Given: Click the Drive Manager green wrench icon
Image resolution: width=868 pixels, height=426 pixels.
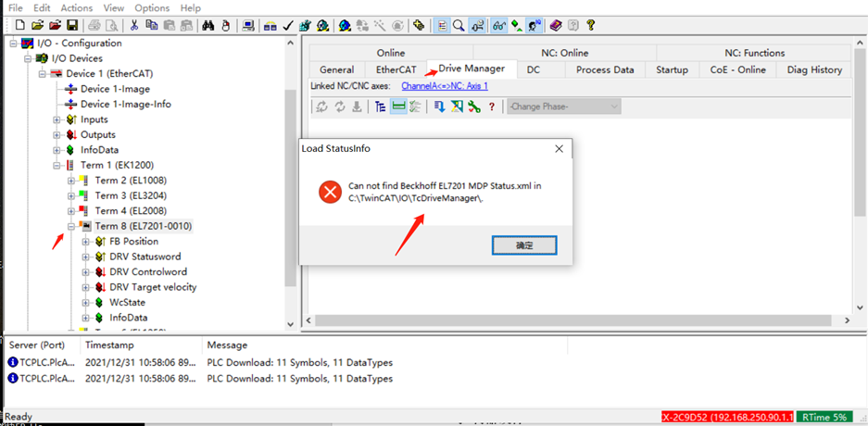Looking at the screenshot, I should [x=474, y=106].
